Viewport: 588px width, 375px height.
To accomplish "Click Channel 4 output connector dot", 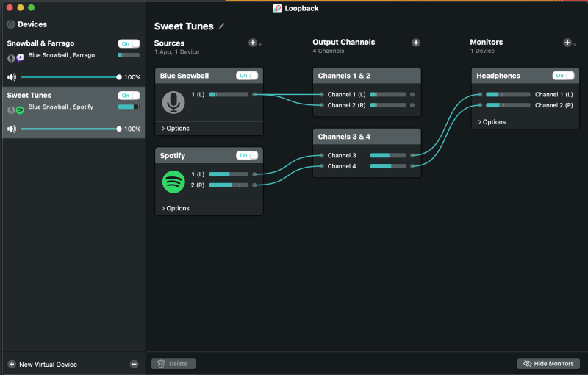I will click(x=412, y=166).
